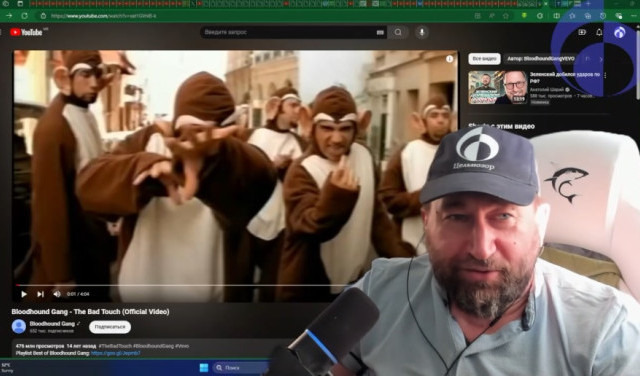This screenshot has height=376, width=640.
Task: Open the #Vevo hashtag
Action: point(182,346)
